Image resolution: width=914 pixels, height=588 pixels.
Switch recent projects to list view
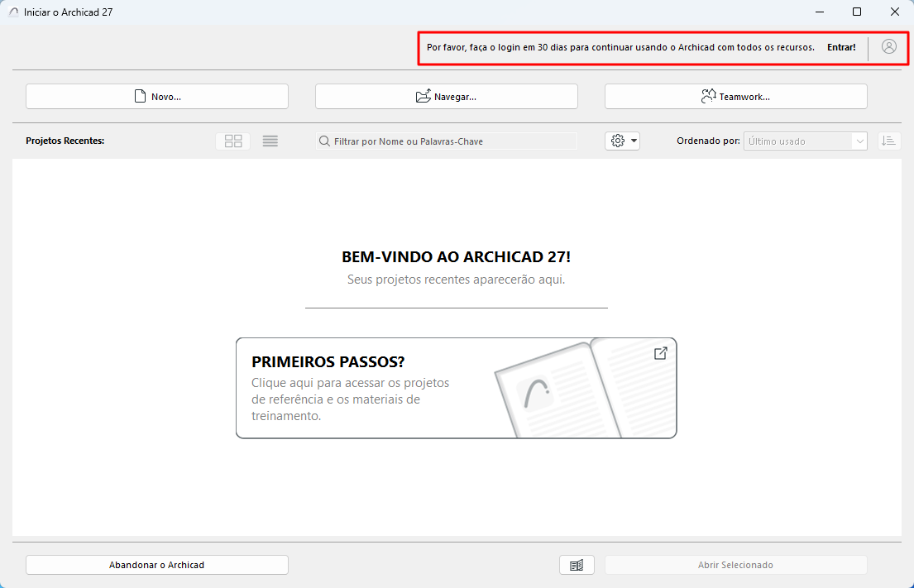(x=270, y=141)
